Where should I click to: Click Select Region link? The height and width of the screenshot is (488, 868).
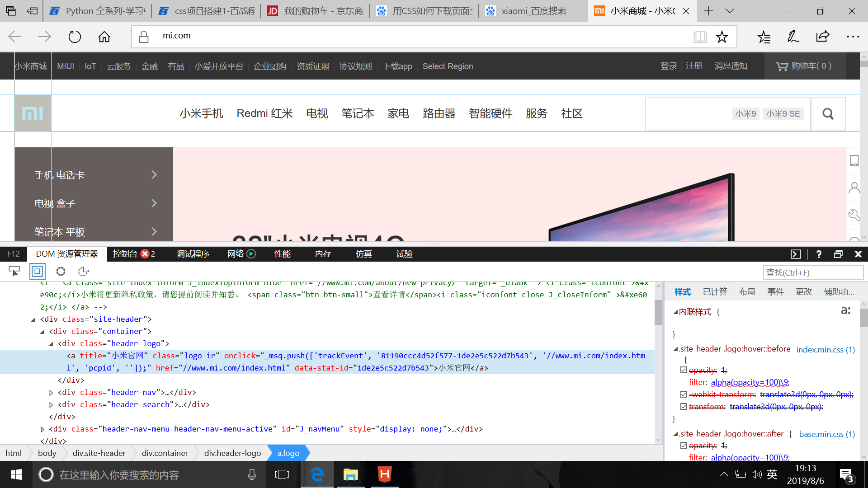coord(448,66)
